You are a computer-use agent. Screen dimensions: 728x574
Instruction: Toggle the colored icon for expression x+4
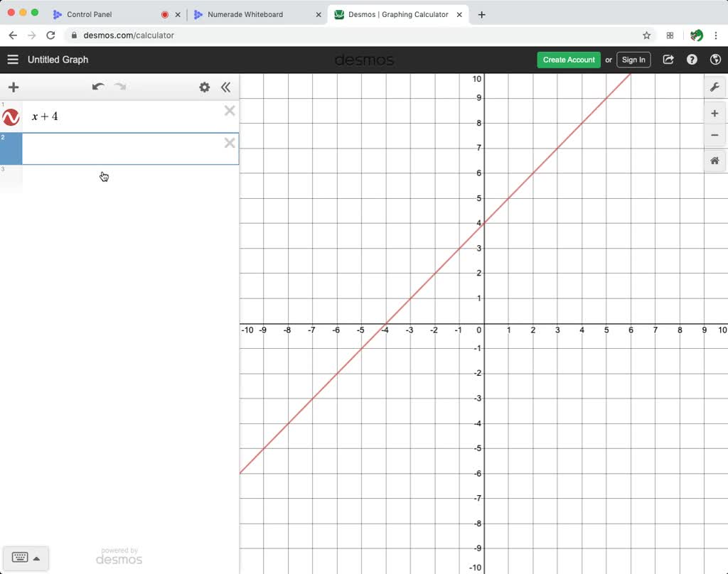[10, 117]
